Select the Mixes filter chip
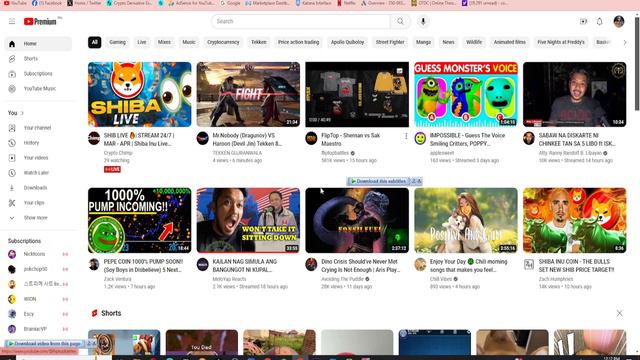 (164, 42)
